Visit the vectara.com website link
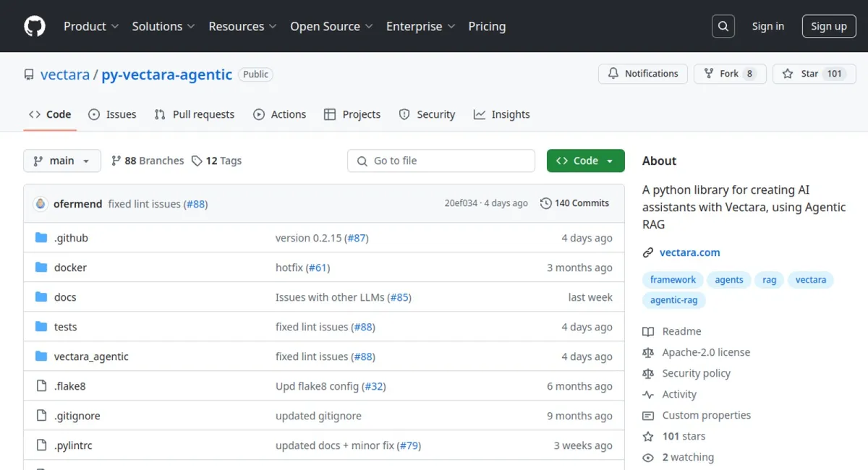The height and width of the screenshot is (470, 868). point(690,252)
